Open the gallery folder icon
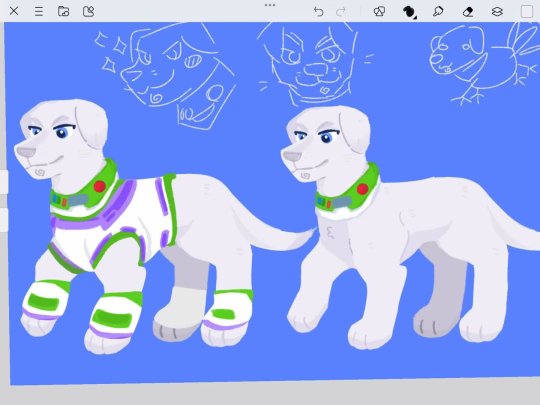This screenshot has height=405, width=540. point(63,11)
